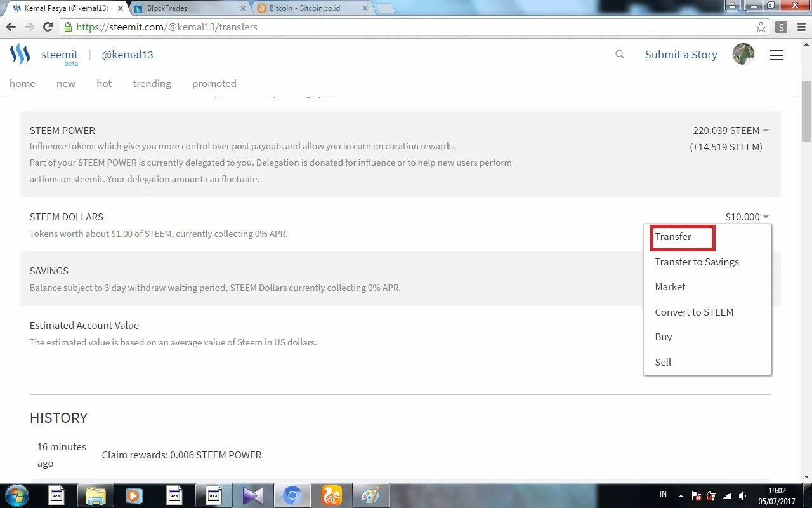Click the @kemal13 profile link
The image size is (812, 508).
[128, 55]
